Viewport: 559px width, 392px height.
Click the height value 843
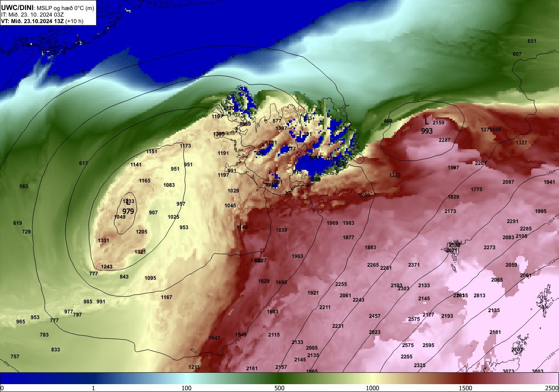124,277
